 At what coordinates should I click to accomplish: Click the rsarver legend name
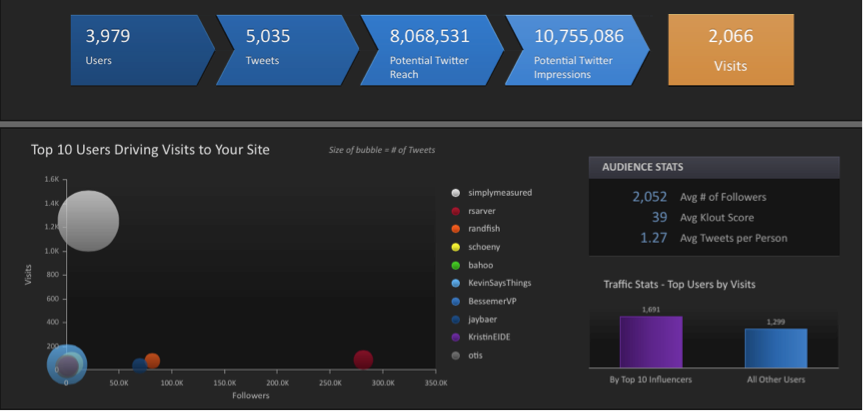click(480, 211)
